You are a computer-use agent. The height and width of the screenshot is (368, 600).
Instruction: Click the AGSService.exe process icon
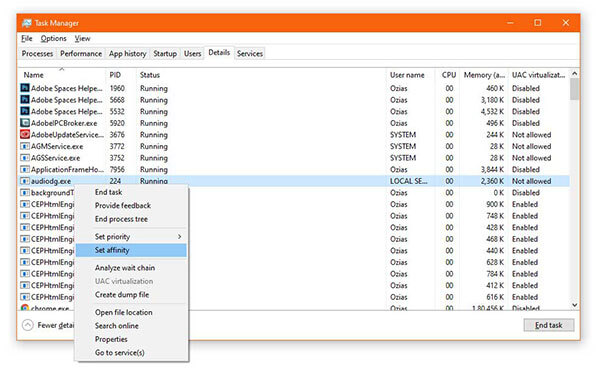pyautogui.click(x=25, y=158)
